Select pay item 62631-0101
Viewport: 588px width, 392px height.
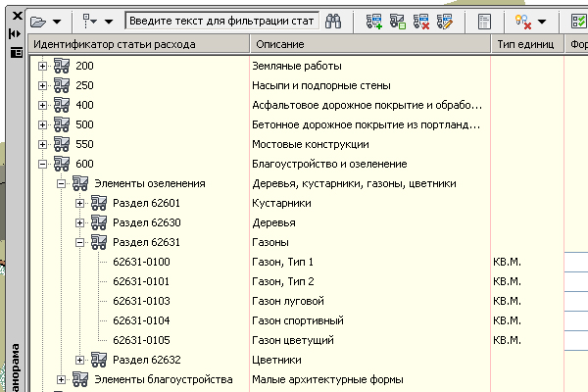141,281
